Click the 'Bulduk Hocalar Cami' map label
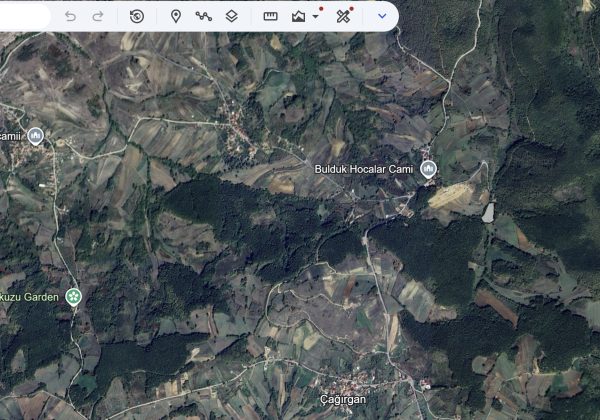 [364, 169]
